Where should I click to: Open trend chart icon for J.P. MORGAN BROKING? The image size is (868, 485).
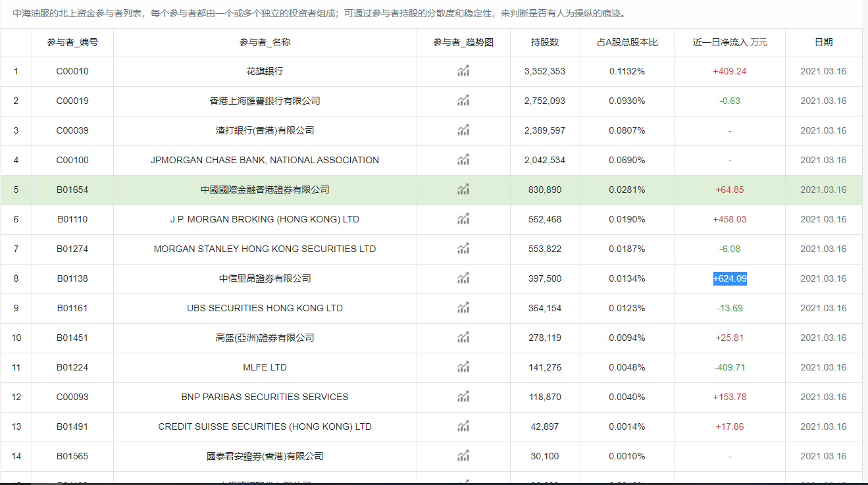tap(463, 219)
